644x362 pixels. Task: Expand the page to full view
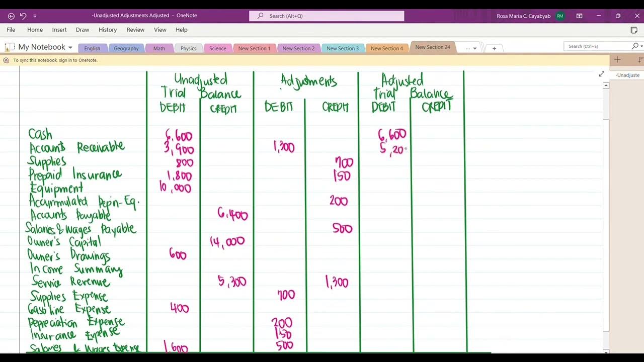click(601, 74)
